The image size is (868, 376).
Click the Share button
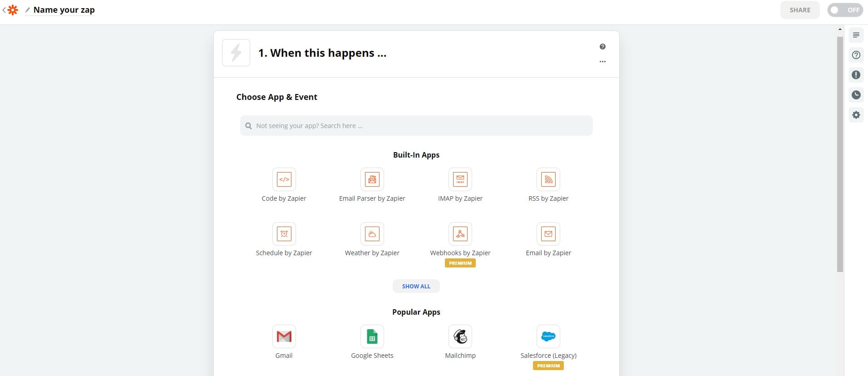799,10
